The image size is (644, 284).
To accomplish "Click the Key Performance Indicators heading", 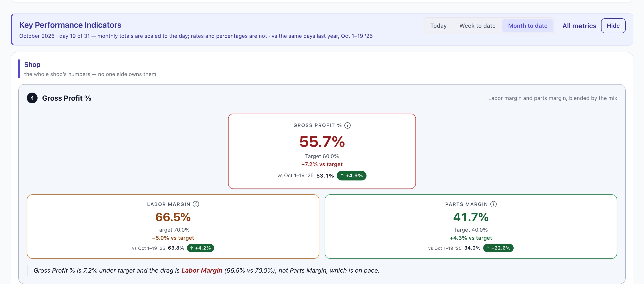I will point(70,25).
